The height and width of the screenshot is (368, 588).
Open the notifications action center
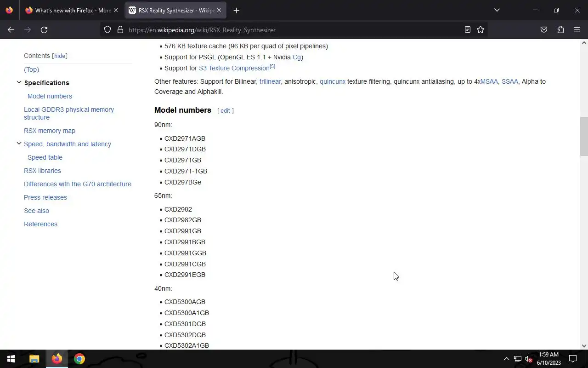(573, 359)
